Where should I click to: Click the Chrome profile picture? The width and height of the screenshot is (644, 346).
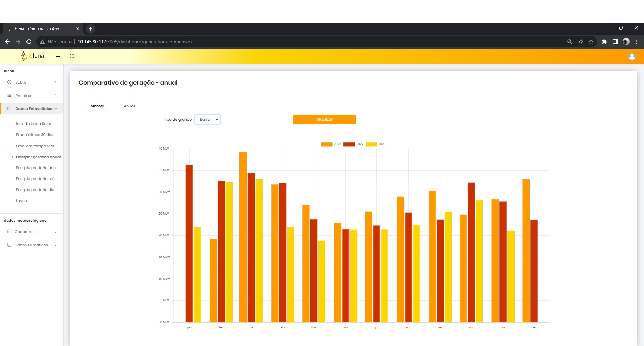click(626, 42)
